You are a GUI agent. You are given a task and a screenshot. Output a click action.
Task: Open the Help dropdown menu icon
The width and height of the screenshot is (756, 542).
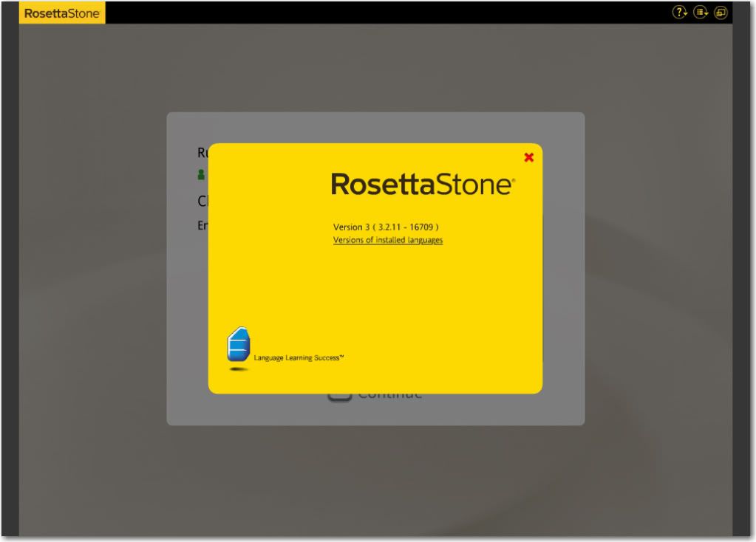[x=679, y=13]
